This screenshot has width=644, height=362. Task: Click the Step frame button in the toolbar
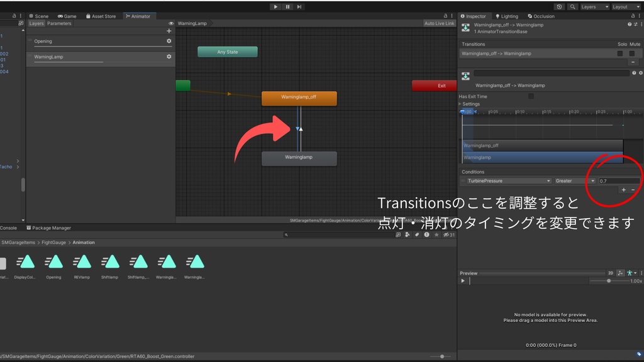299,6
